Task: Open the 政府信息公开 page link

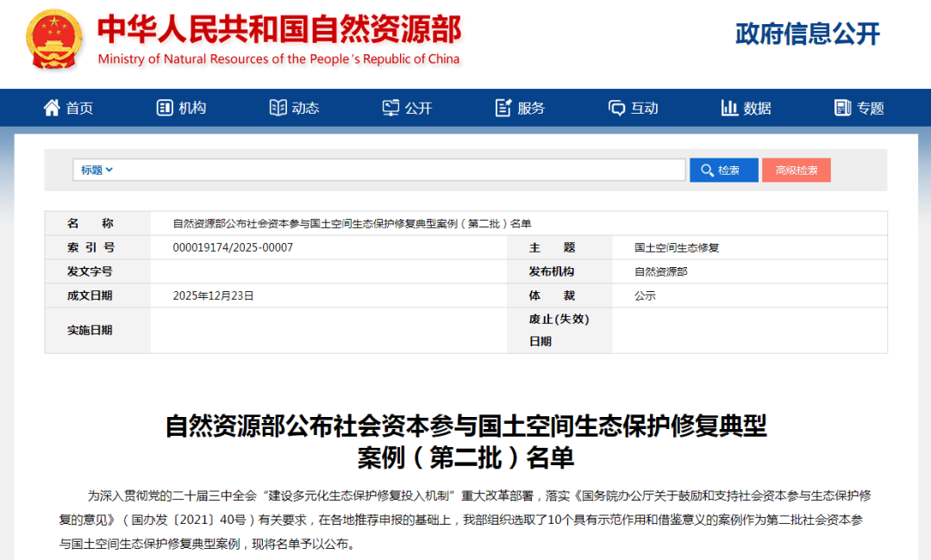Action: coord(808,34)
